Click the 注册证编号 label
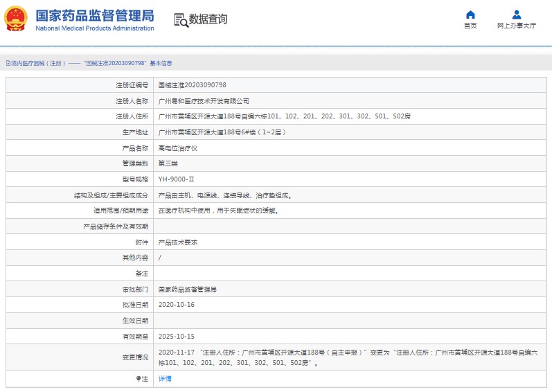552x392 pixels. (x=132, y=85)
